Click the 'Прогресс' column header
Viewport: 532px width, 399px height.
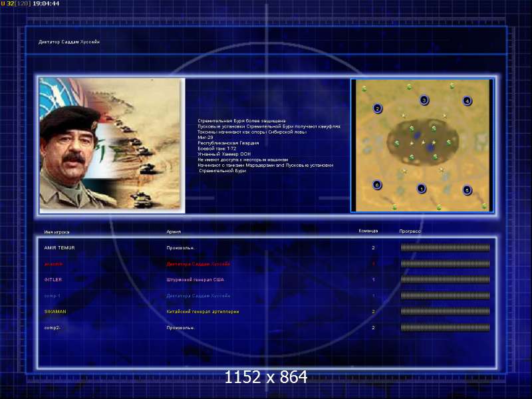tap(410, 231)
